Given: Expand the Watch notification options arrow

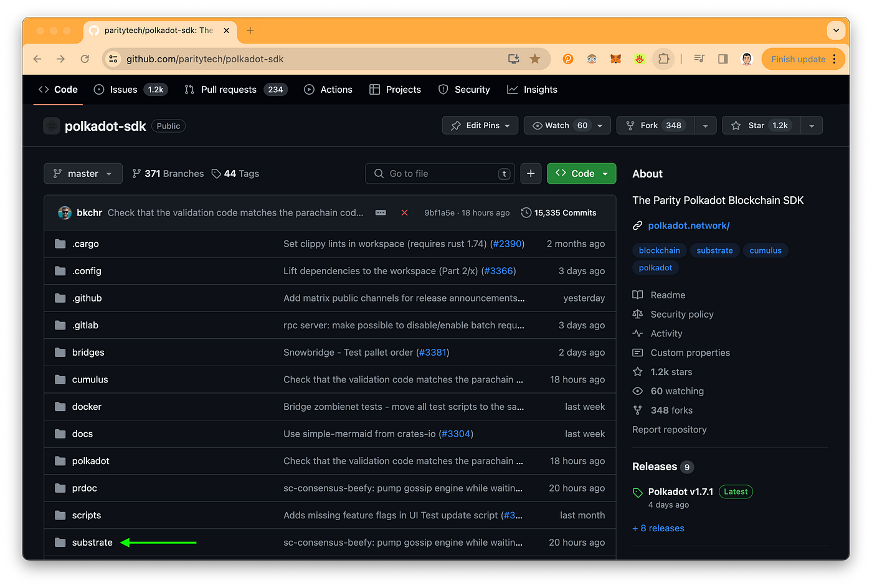Looking at the screenshot, I should [600, 125].
